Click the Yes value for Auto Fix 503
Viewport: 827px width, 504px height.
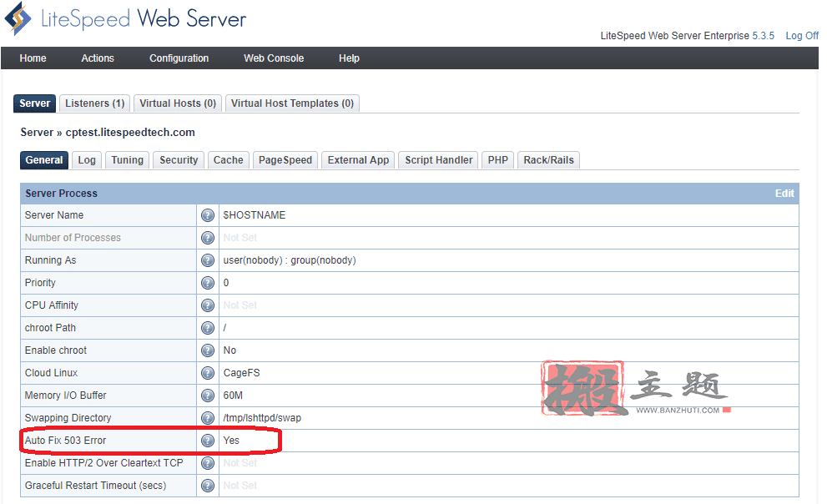pyautogui.click(x=231, y=441)
